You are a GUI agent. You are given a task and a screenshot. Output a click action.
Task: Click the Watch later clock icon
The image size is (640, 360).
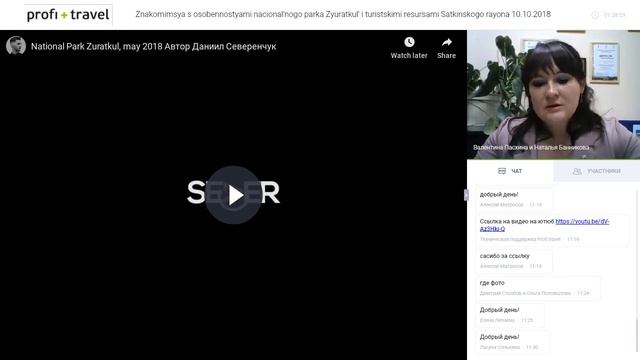click(x=409, y=42)
